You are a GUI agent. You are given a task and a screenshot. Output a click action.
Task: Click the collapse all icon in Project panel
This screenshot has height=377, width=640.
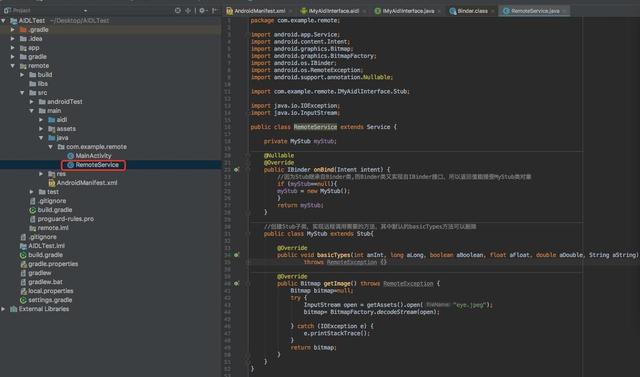point(188,11)
